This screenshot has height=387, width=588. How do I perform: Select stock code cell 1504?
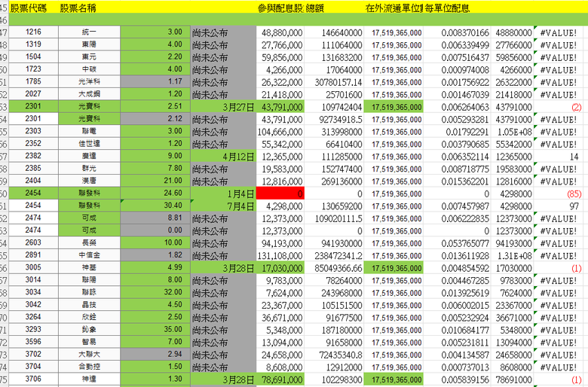tap(33, 57)
